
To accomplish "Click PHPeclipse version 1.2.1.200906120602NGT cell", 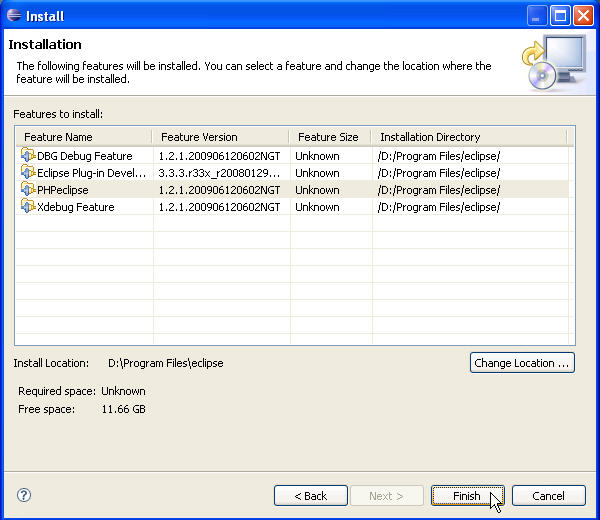I will click(x=219, y=190).
